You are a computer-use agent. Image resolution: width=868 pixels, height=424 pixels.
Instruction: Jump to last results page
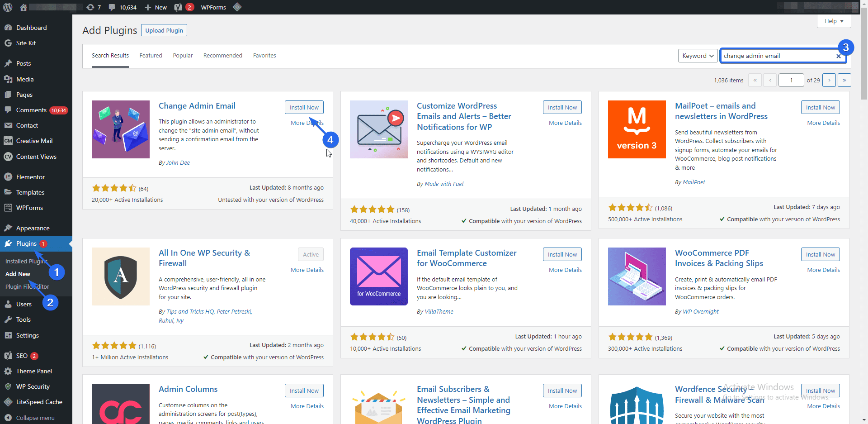point(844,80)
